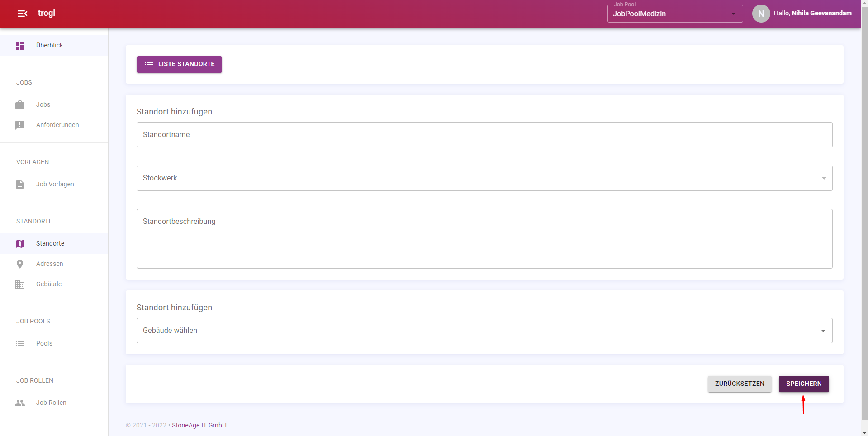Click the JOB ROLLEN section header
This screenshot has height=436, width=868.
click(x=35, y=380)
